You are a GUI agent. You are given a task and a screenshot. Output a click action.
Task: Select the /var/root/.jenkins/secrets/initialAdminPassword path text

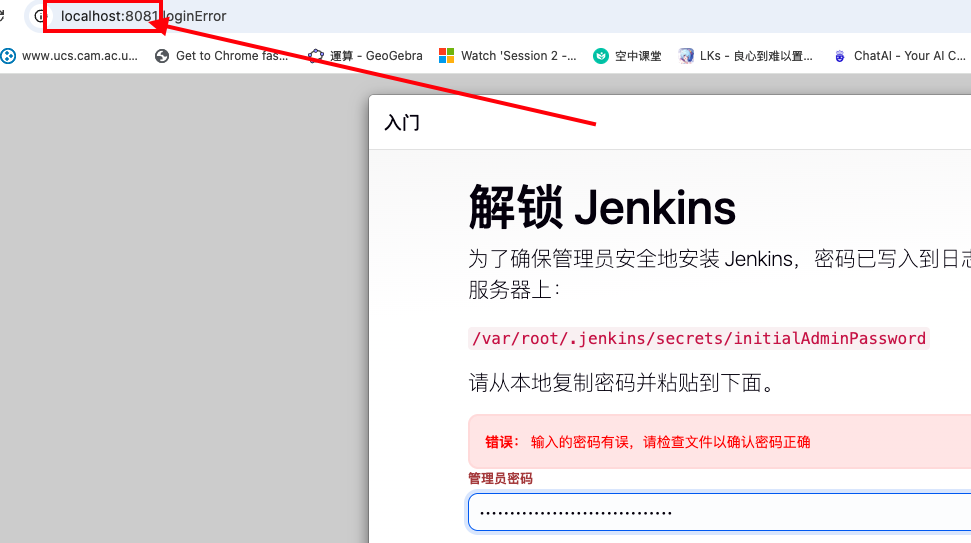[699, 339]
